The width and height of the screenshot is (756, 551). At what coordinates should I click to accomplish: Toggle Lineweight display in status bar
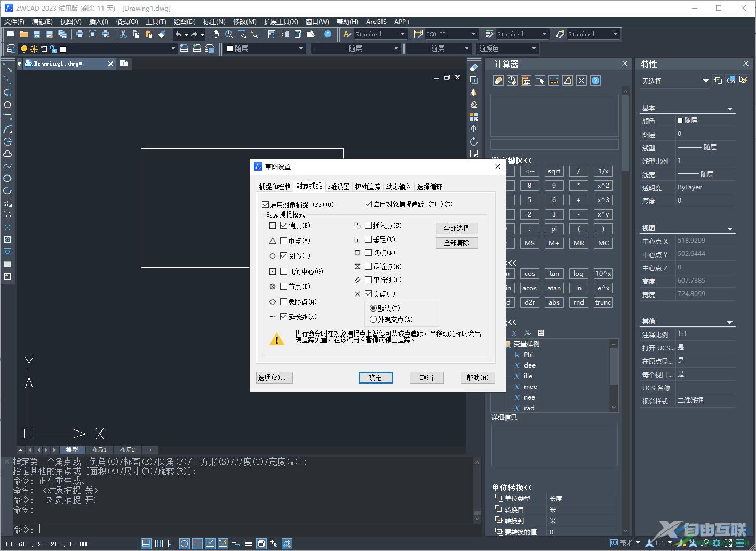(249, 544)
